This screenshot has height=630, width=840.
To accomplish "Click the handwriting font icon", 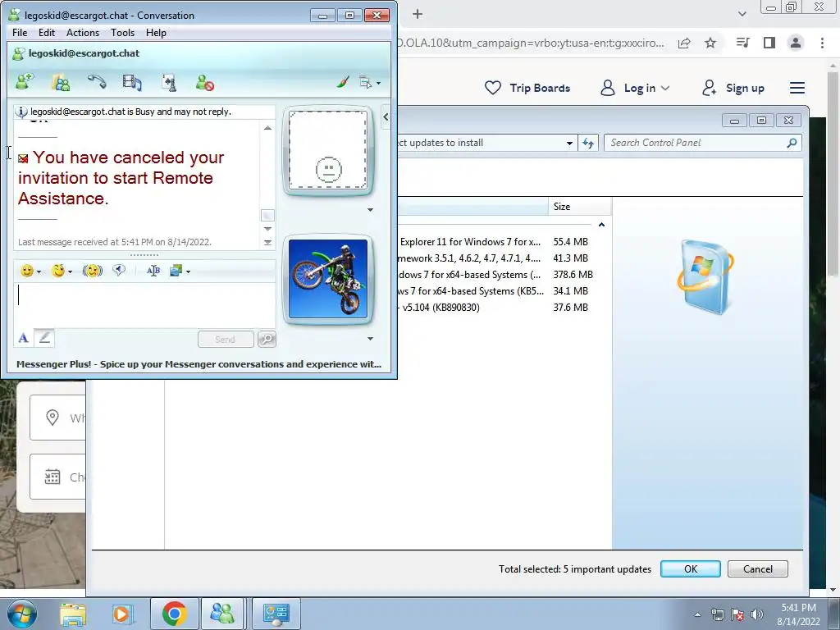I will [x=153, y=271].
